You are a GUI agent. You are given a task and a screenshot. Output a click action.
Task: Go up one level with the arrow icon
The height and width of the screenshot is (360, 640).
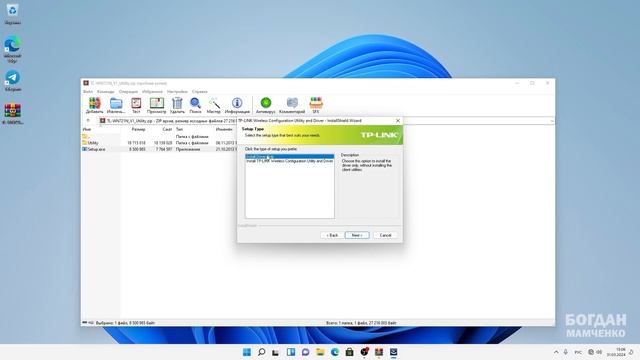tap(88, 121)
